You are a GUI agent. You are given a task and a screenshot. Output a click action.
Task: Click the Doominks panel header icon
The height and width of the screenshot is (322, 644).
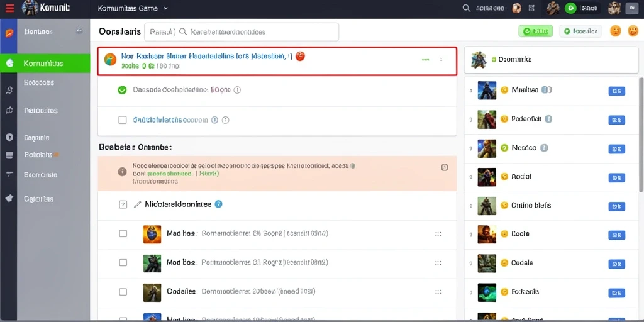click(x=479, y=60)
